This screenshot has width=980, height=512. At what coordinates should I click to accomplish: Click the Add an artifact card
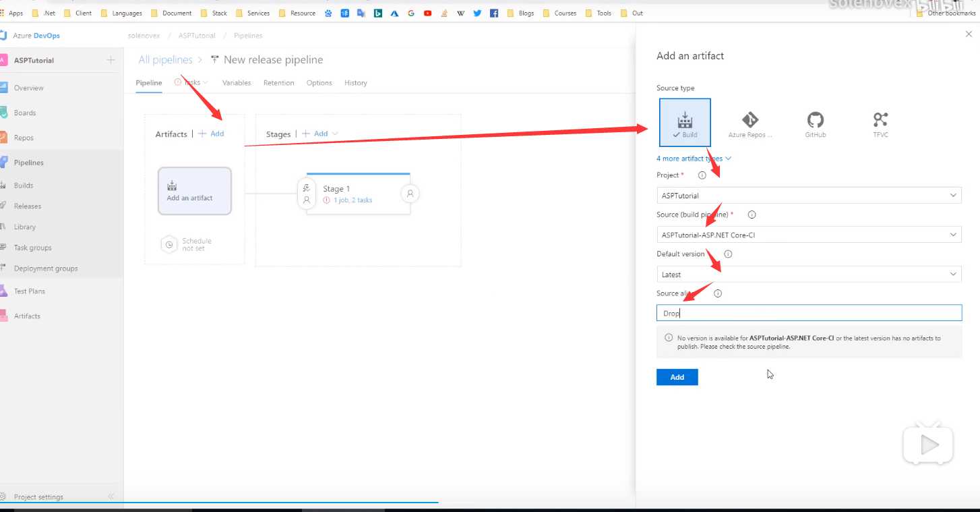pyautogui.click(x=195, y=191)
